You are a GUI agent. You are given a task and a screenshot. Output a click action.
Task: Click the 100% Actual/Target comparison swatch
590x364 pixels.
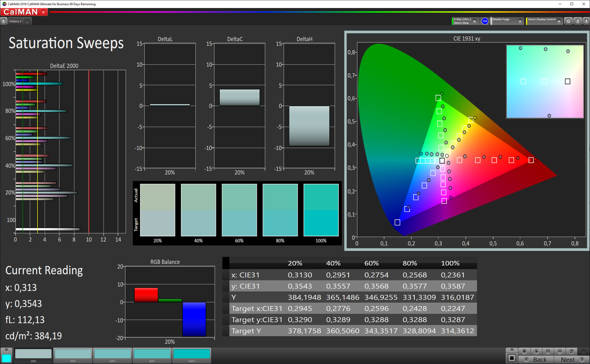coord(321,210)
